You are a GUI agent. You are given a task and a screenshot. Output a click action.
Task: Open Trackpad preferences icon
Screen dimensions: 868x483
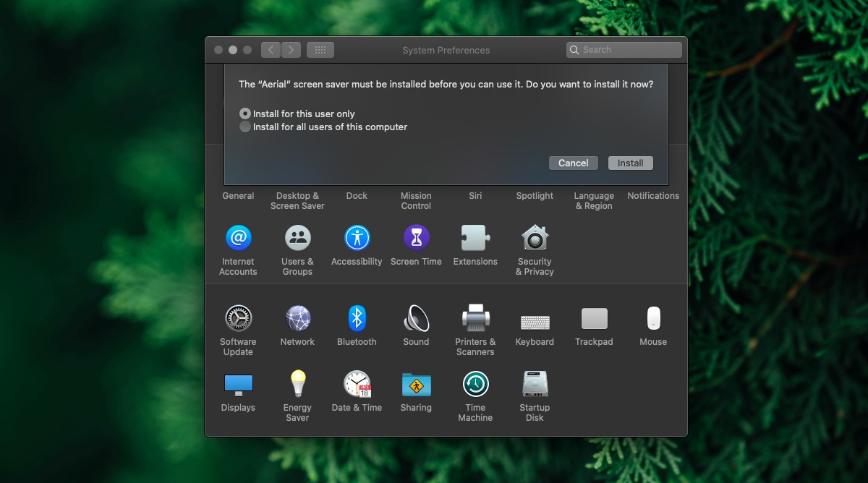[x=594, y=319]
